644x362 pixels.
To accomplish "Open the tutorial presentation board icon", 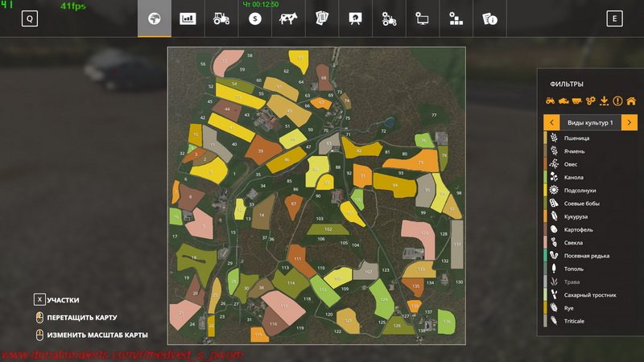I will pyautogui.click(x=354, y=19).
